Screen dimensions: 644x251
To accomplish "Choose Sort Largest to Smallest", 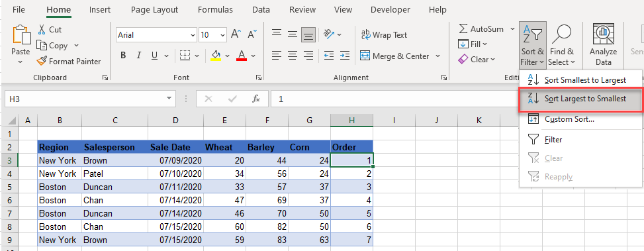I will coord(580,99).
